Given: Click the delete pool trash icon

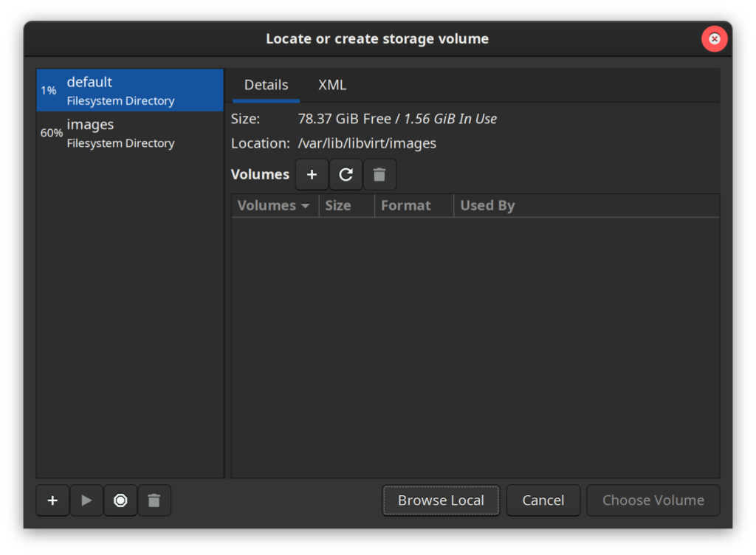Looking at the screenshot, I should 154,500.
